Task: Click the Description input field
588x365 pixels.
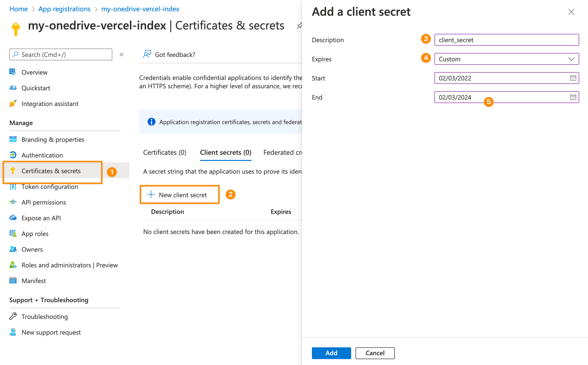Action: [x=506, y=39]
